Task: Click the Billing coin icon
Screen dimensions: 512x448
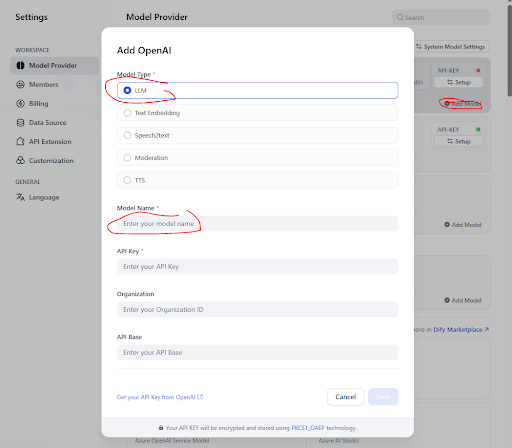Action: 20,103
